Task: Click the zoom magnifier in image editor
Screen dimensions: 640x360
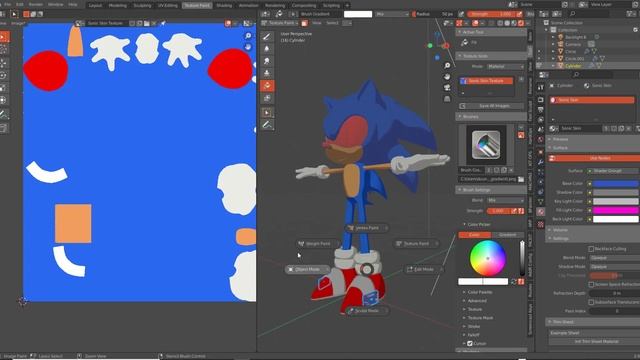Action: tap(248, 36)
